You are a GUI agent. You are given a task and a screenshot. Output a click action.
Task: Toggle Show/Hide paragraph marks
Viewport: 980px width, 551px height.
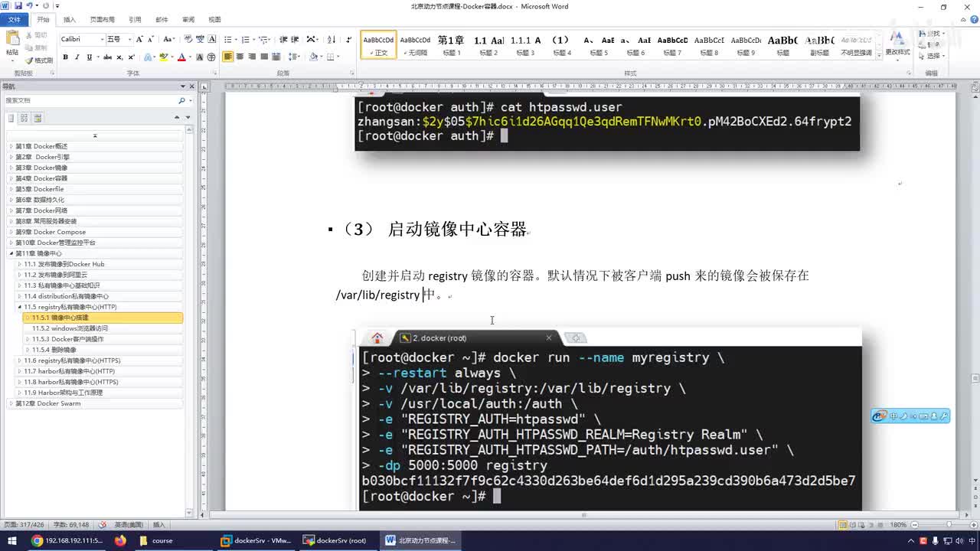[x=349, y=39]
